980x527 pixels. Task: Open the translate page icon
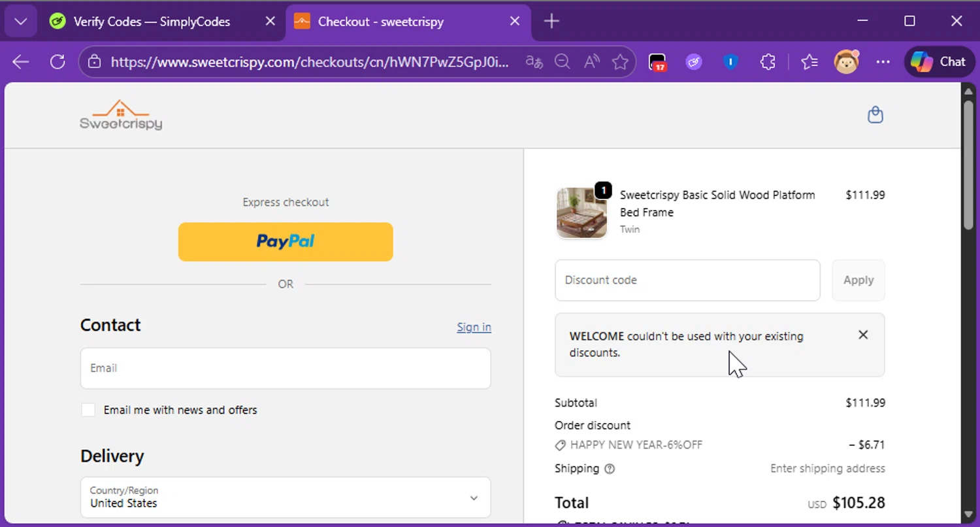pos(534,62)
